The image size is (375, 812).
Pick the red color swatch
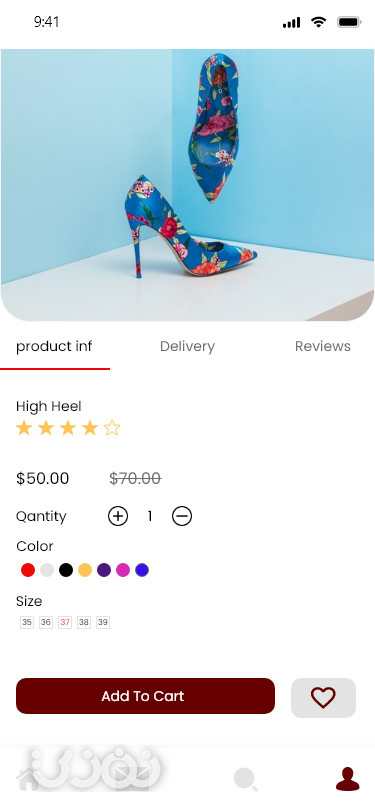(28, 570)
